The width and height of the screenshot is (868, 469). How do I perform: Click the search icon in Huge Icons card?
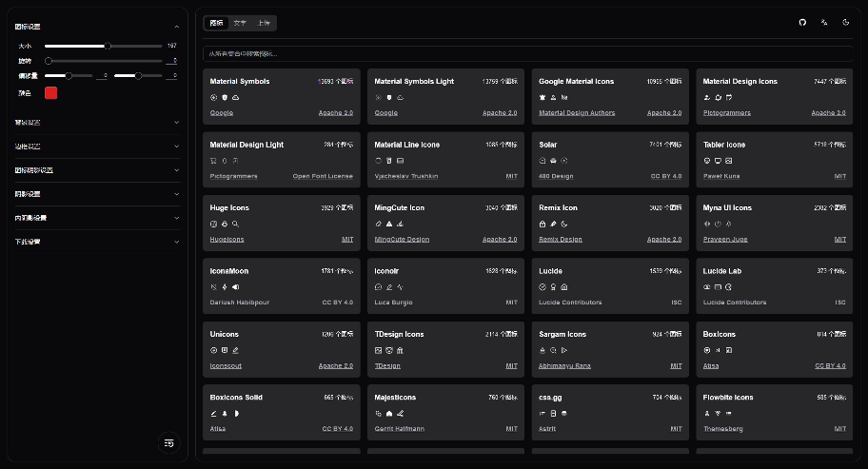pyautogui.click(x=235, y=224)
